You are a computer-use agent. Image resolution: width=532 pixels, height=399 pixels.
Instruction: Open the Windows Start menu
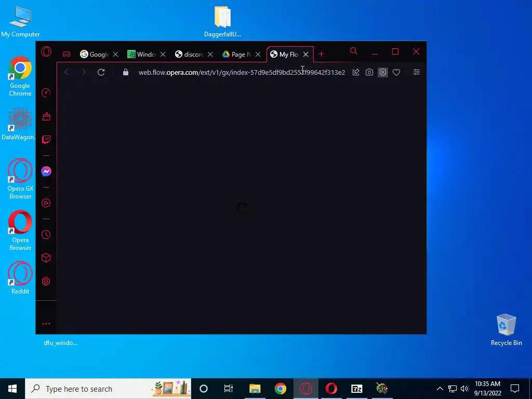coord(12,389)
